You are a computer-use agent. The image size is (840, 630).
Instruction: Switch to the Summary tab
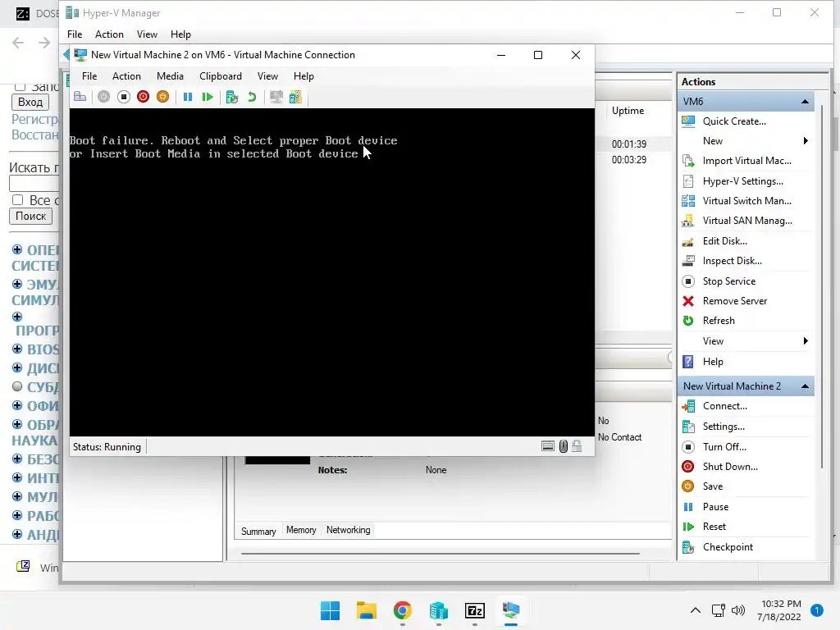pos(258,531)
